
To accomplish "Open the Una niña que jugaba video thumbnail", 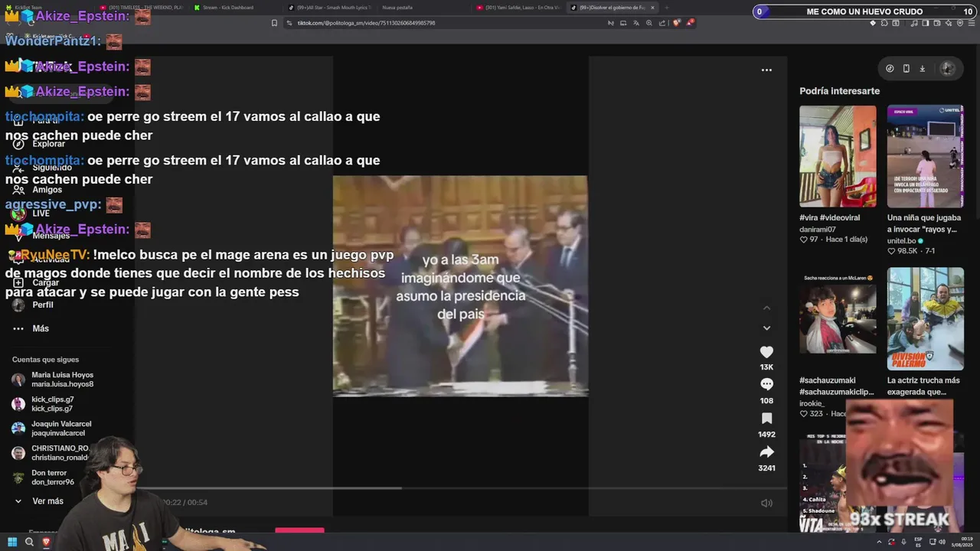I will 926,156.
